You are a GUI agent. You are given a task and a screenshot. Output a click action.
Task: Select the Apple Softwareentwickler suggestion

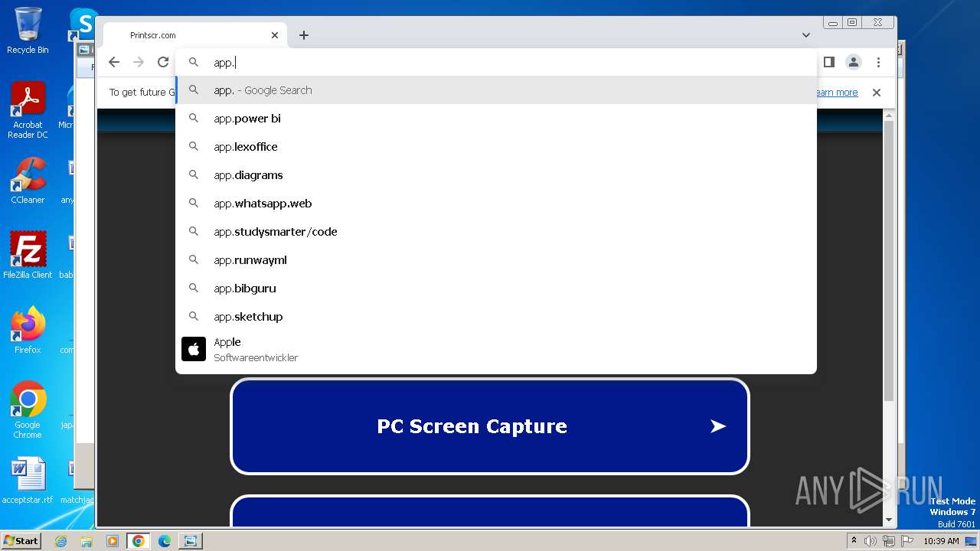pyautogui.click(x=496, y=349)
